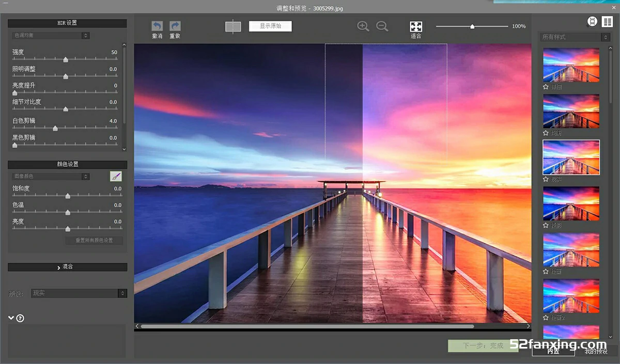Screen dimensions: 620x364
Task: Expand the 混合 blending section
Action: pyautogui.click(x=67, y=267)
